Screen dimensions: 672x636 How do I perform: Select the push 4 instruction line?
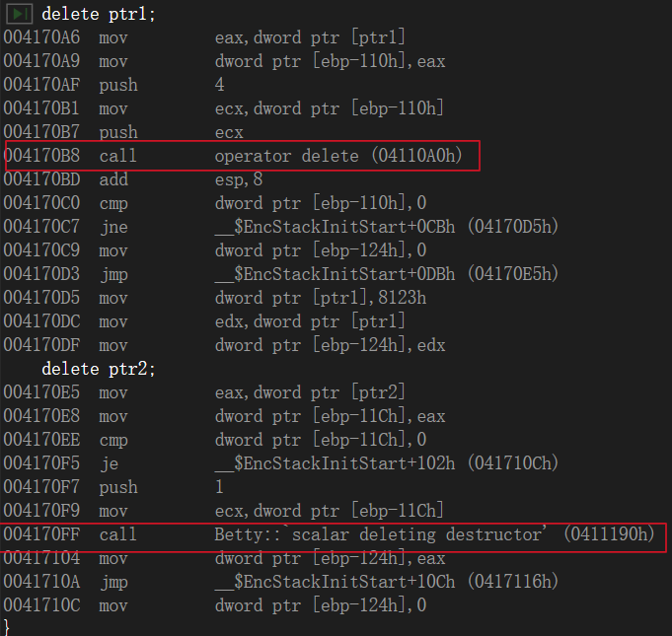tap(114, 85)
